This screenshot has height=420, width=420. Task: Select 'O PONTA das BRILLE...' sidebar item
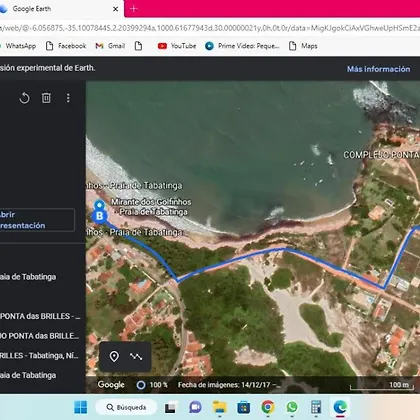[x=39, y=336]
